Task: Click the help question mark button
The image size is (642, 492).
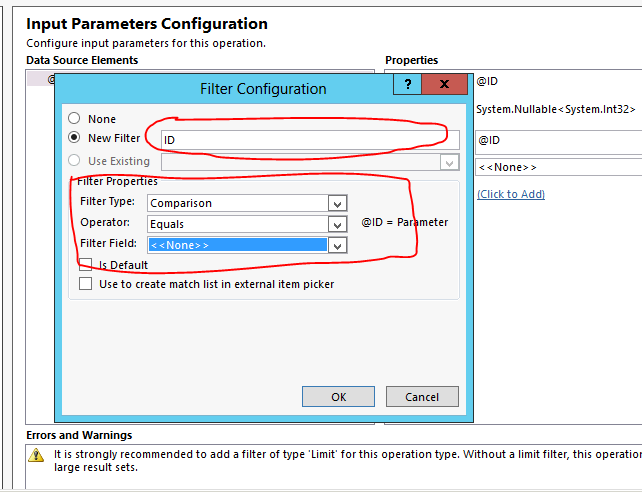Action: [x=407, y=86]
